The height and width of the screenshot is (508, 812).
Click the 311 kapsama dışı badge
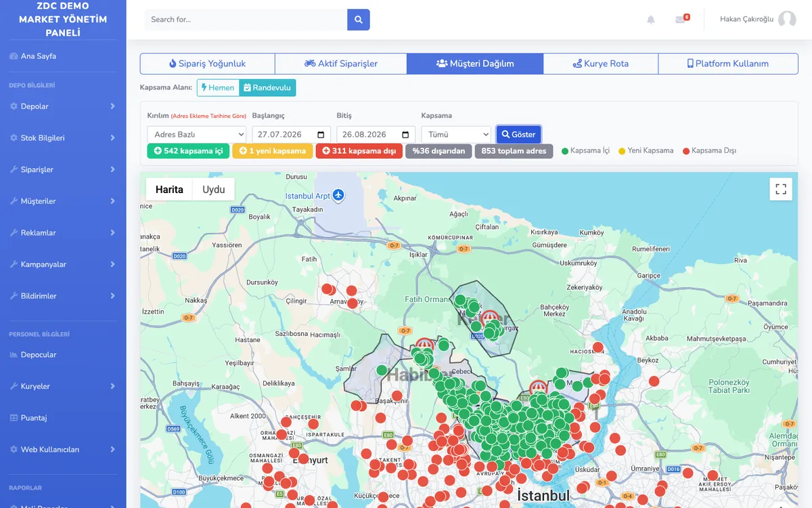click(x=359, y=151)
